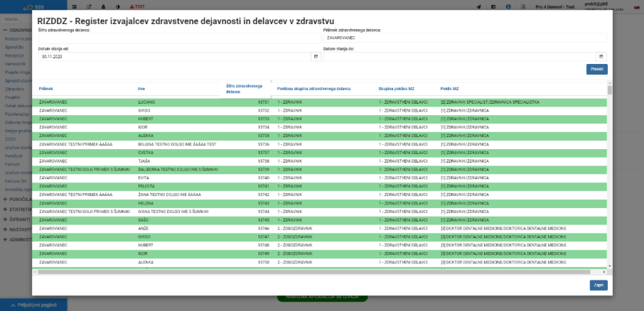This screenshot has height=311, width=644.
Task: Select the row with name FELICITA
Action: tap(319, 186)
